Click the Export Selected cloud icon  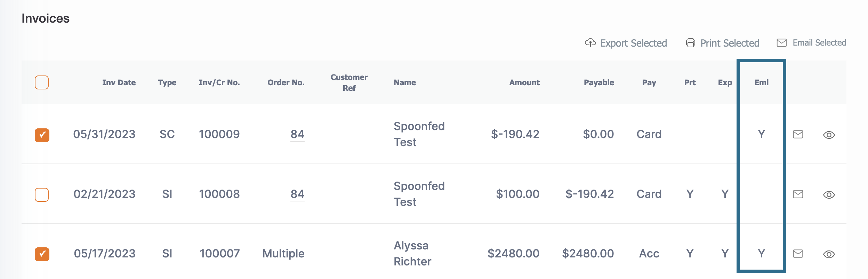(590, 42)
